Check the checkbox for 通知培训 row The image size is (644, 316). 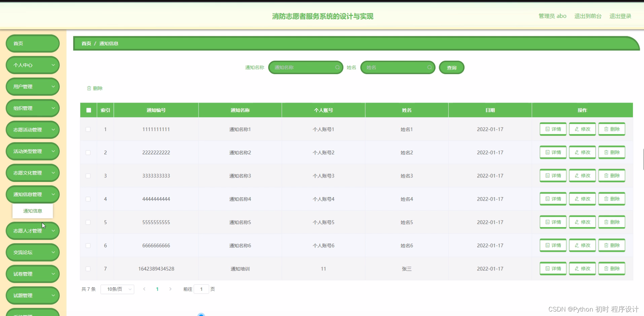pos(88,269)
